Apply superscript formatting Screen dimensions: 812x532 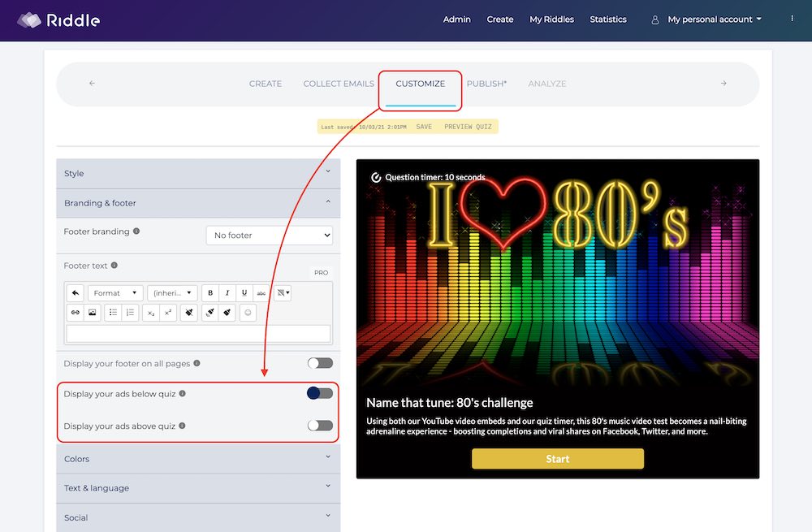point(168,313)
